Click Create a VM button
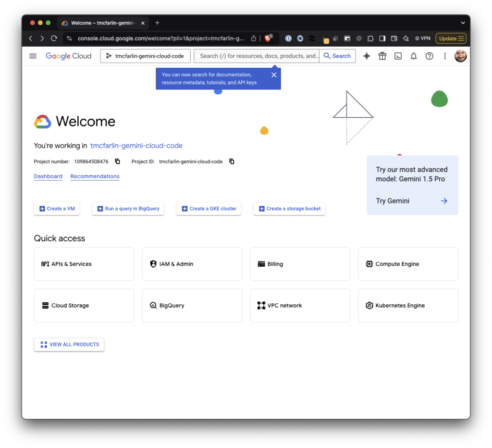Viewport: 492px width, 448px height. 57,209
